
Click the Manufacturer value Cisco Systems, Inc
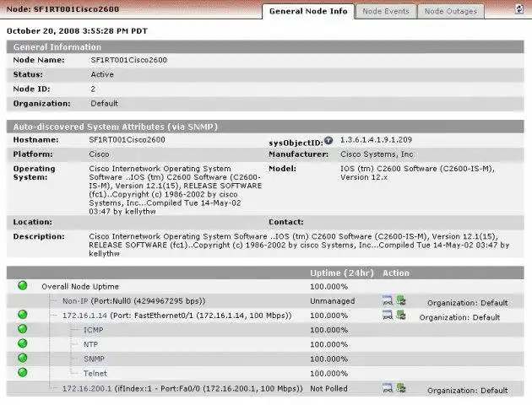377,154
